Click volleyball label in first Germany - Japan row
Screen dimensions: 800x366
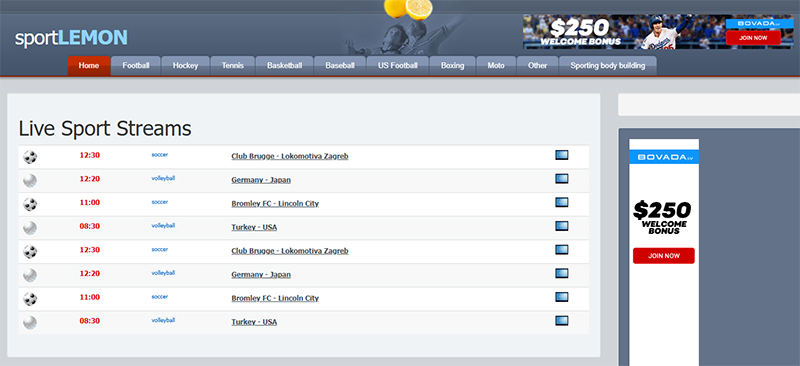(163, 178)
